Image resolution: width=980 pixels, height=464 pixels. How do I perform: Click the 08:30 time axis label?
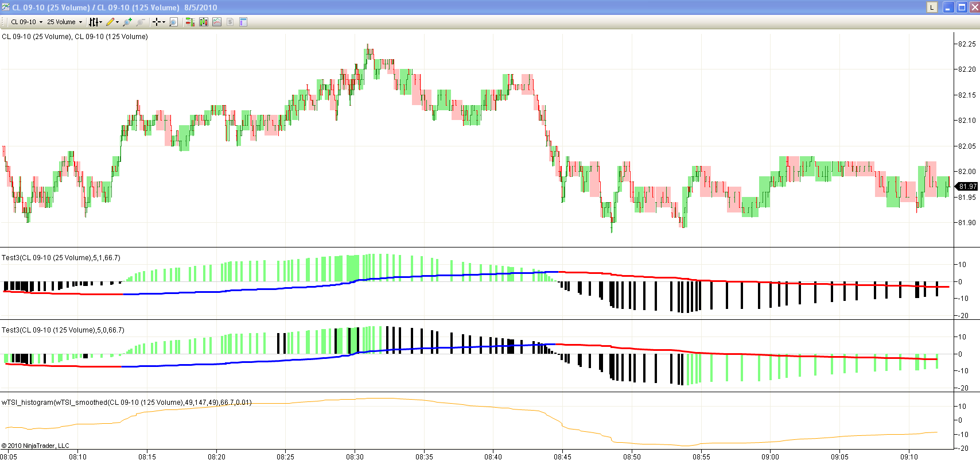pyautogui.click(x=355, y=457)
